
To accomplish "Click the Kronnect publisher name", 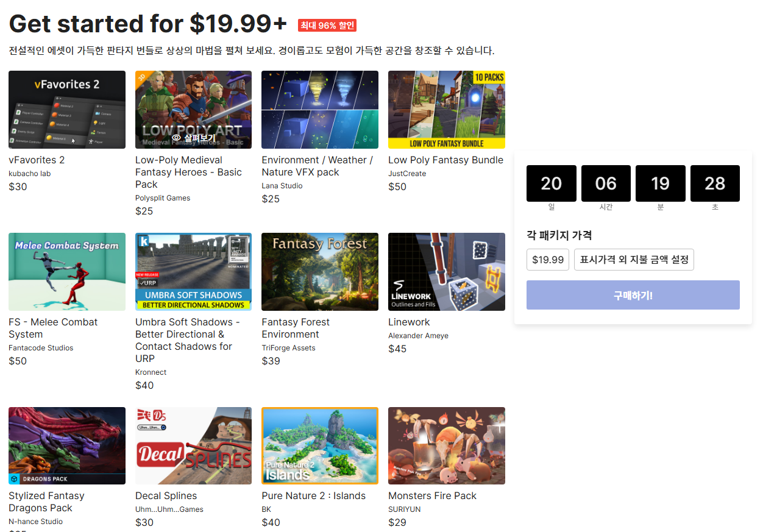I will coord(151,372).
